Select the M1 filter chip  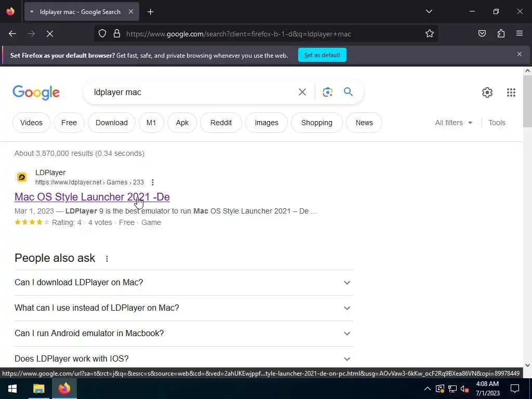tap(151, 123)
